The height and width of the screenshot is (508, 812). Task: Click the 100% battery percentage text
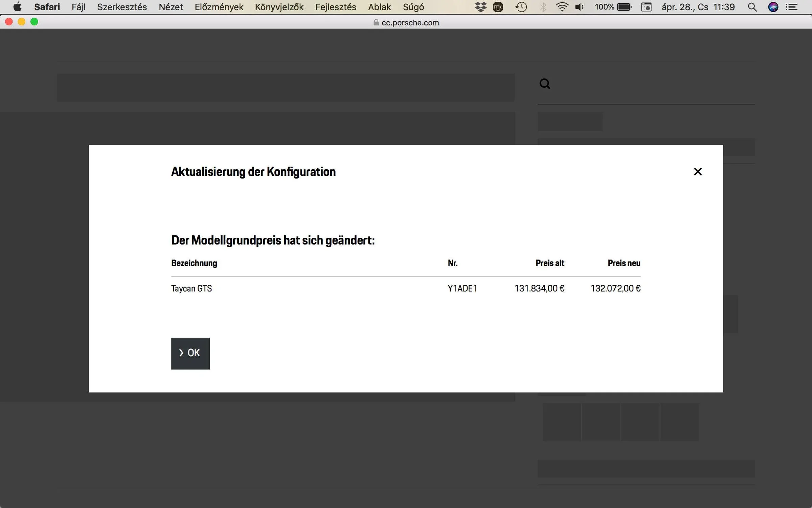[604, 7]
